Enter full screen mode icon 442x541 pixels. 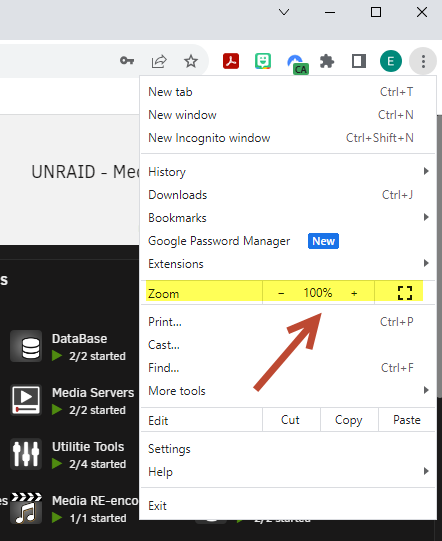point(405,293)
